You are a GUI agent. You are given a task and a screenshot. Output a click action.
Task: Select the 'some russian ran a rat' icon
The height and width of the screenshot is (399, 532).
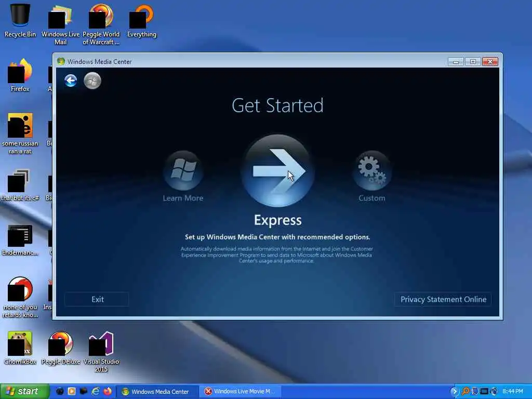pyautogui.click(x=20, y=134)
